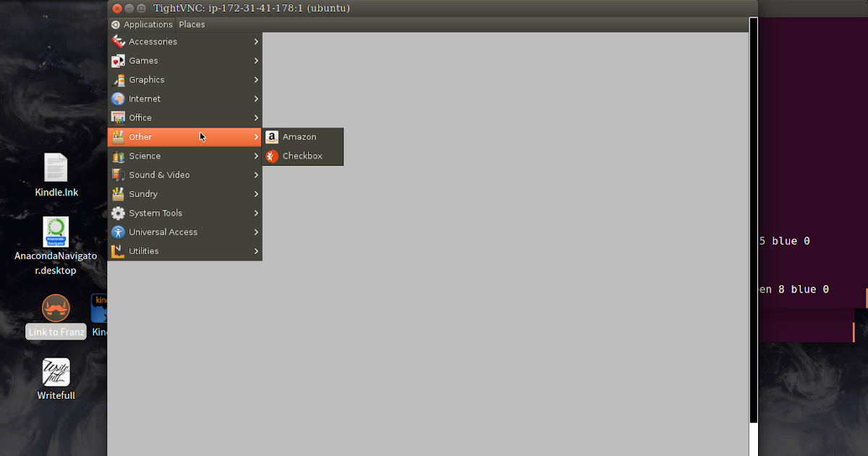Click the System Tools gear icon
The width and height of the screenshot is (868, 456).
118,213
